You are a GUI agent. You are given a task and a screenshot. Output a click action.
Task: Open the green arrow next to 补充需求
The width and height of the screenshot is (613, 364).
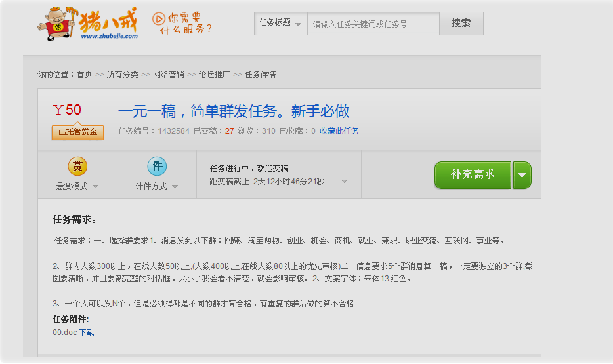click(522, 175)
